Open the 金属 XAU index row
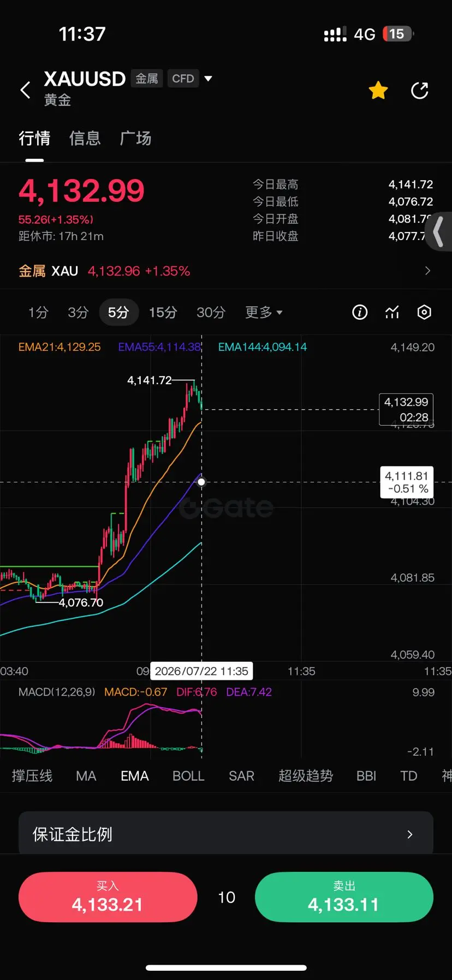The image size is (452, 980). tap(226, 271)
